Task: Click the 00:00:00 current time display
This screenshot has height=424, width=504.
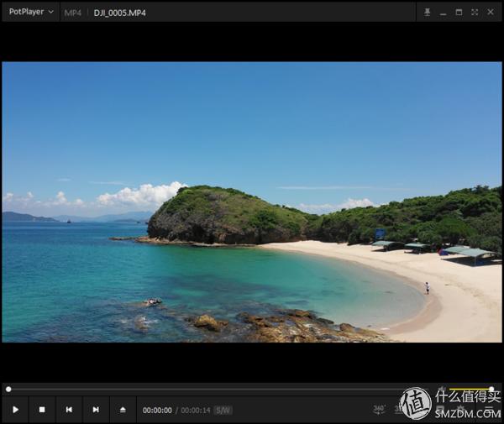Action: [x=157, y=411]
